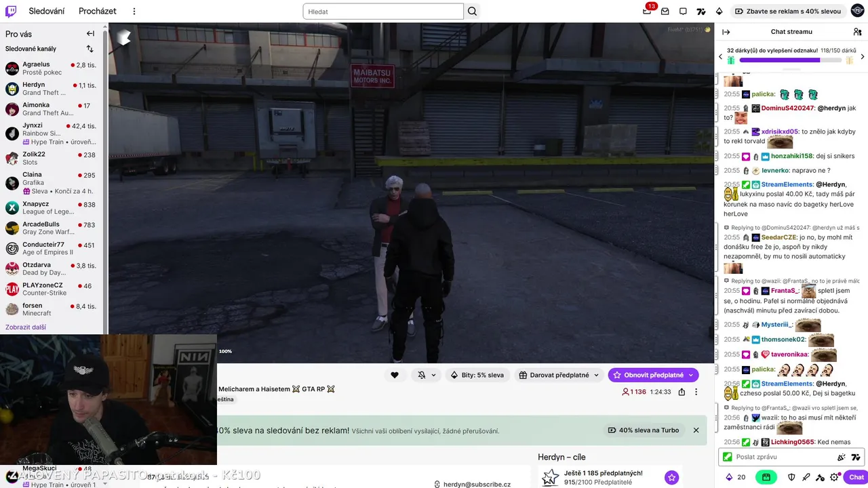
Task: Select forsen channel in sidebar
Action: coord(51,310)
